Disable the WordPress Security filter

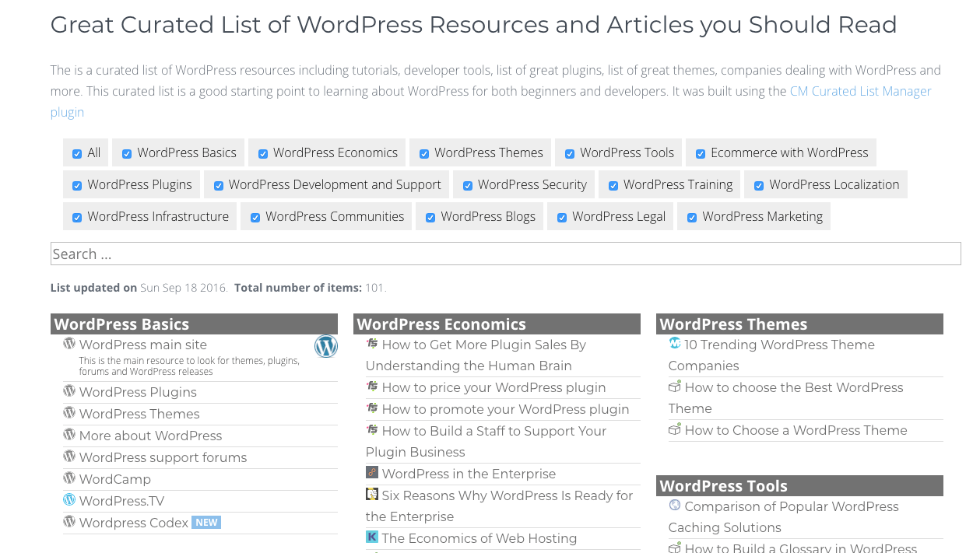pos(467,184)
